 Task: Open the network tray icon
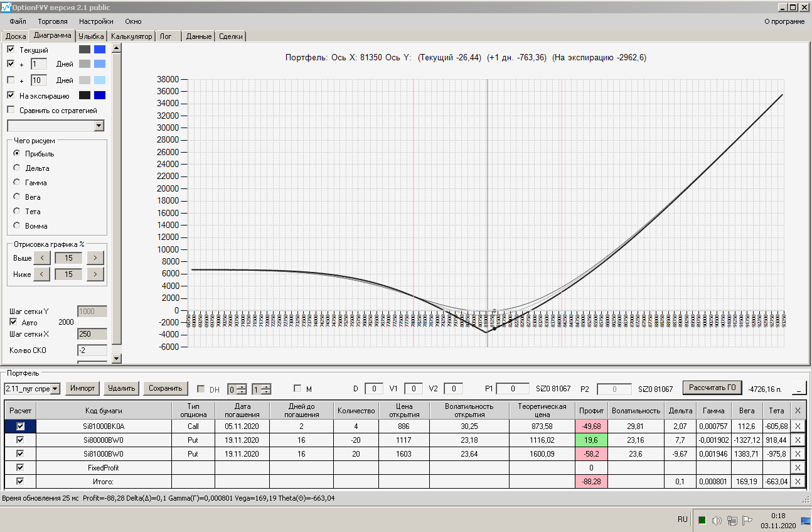[732, 520]
